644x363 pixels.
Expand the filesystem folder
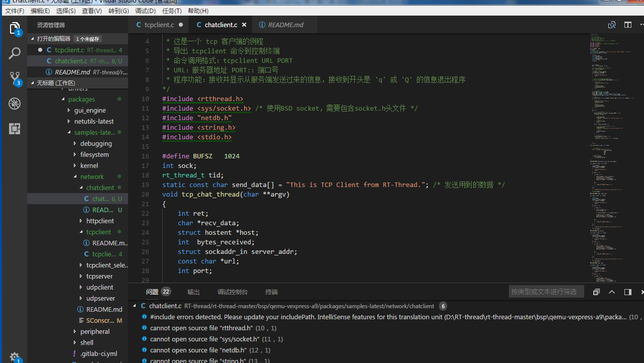click(75, 154)
